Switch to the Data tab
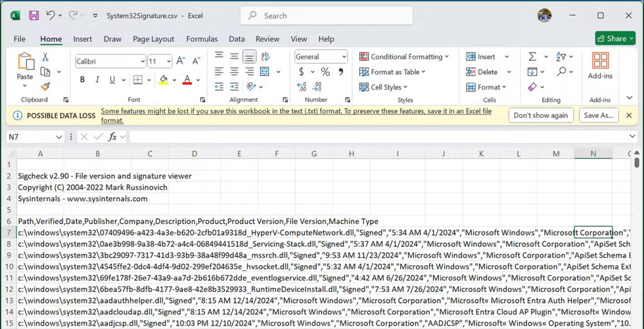Screen dimensions: 644x329 click(x=237, y=39)
